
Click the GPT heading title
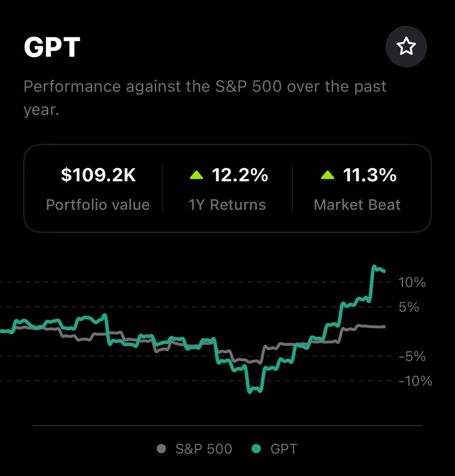(52, 47)
